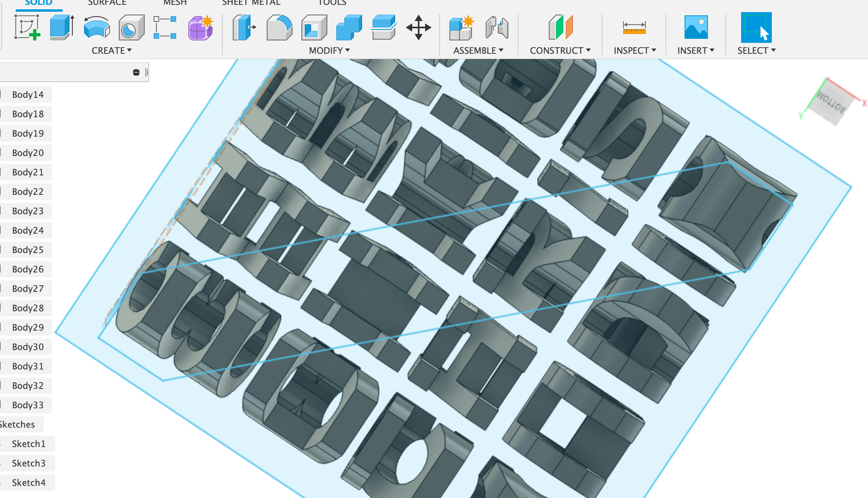Choose the Joint tool
The width and height of the screenshot is (868, 498).
click(497, 27)
